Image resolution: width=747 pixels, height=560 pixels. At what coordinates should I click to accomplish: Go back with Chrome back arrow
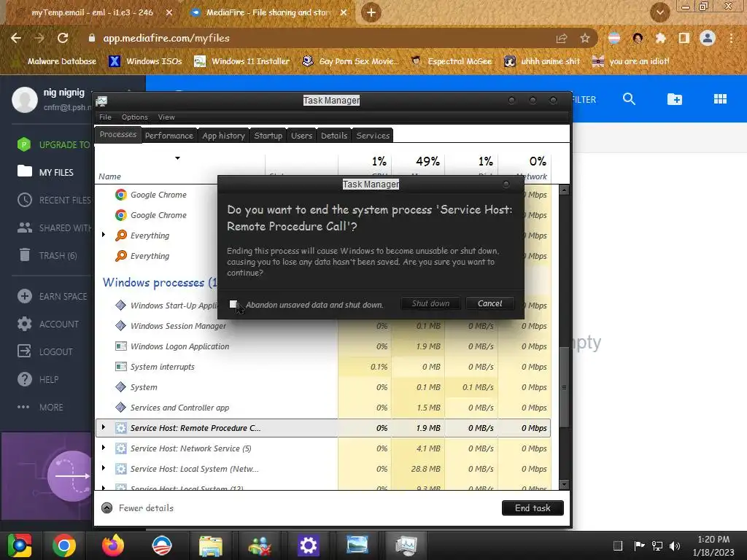[x=16, y=38]
